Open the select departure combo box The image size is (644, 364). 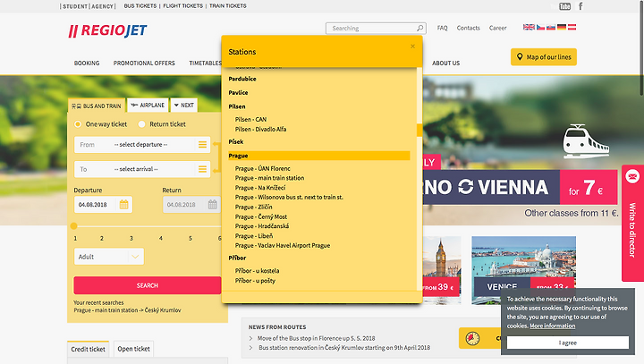(x=141, y=145)
